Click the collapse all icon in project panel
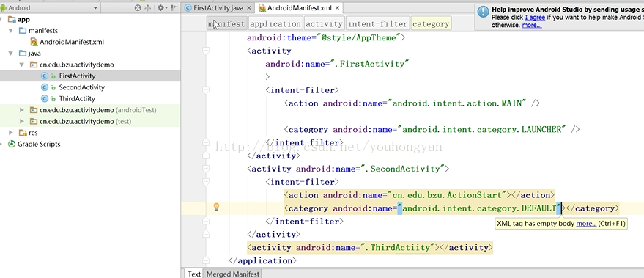Image resolution: width=644 pixels, height=278 pixels. (148, 8)
